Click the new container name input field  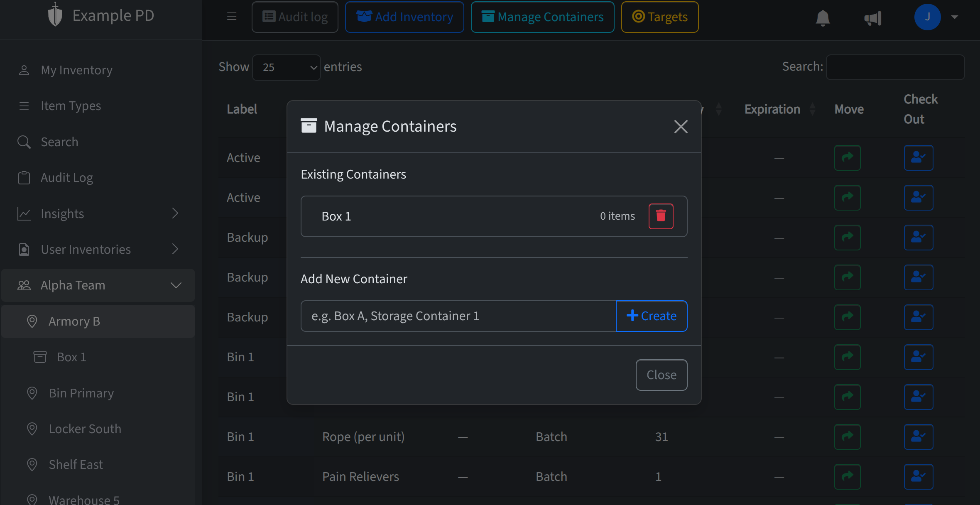pyautogui.click(x=457, y=316)
